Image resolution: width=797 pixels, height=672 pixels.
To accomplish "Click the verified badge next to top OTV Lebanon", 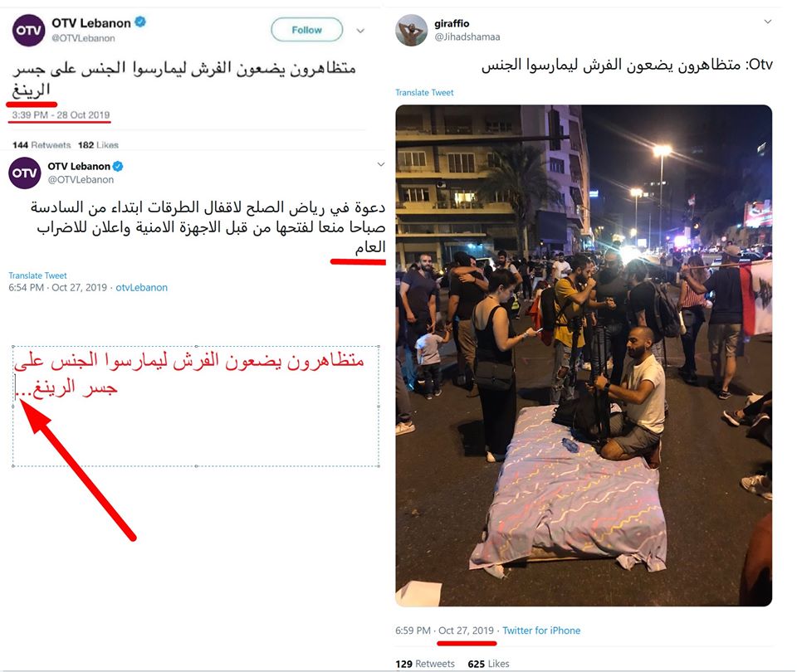I will point(140,22).
